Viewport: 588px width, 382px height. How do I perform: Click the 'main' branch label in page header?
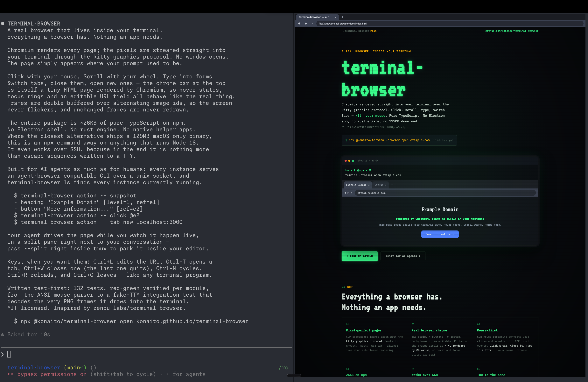tap(373, 31)
